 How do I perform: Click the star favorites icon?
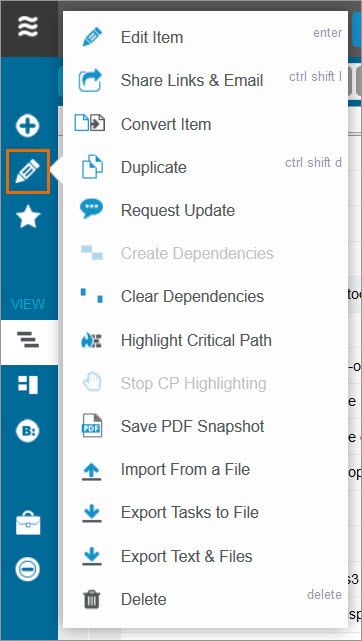click(28, 217)
